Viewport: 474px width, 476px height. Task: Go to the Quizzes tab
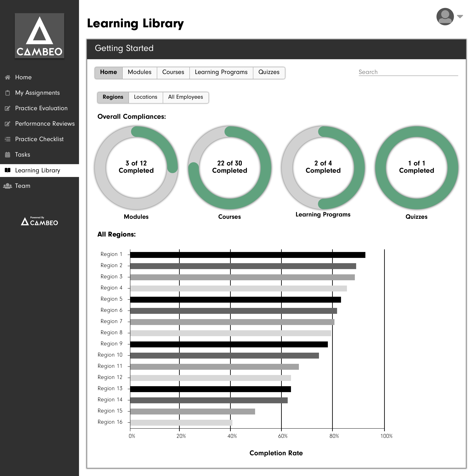(269, 72)
